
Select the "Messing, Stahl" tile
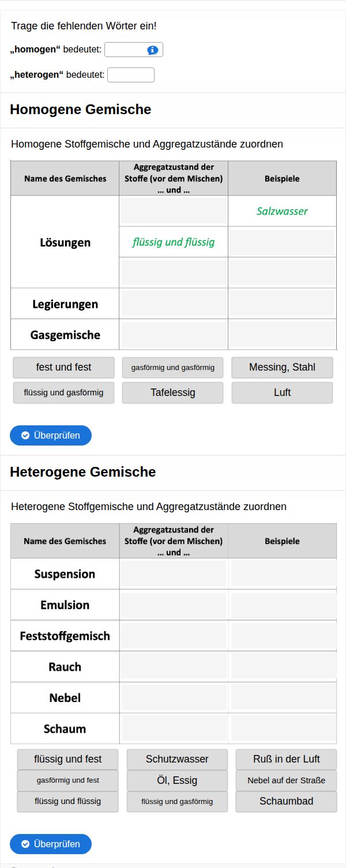pyautogui.click(x=282, y=367)
